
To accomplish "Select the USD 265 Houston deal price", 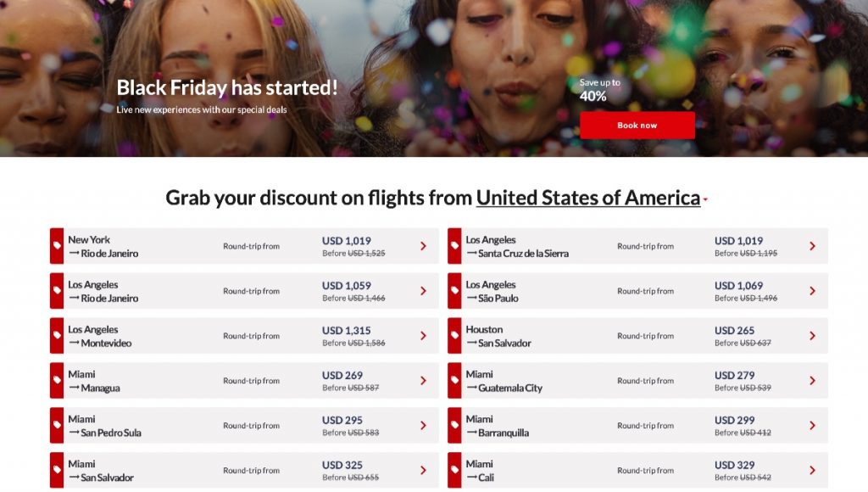I will 734,330.
